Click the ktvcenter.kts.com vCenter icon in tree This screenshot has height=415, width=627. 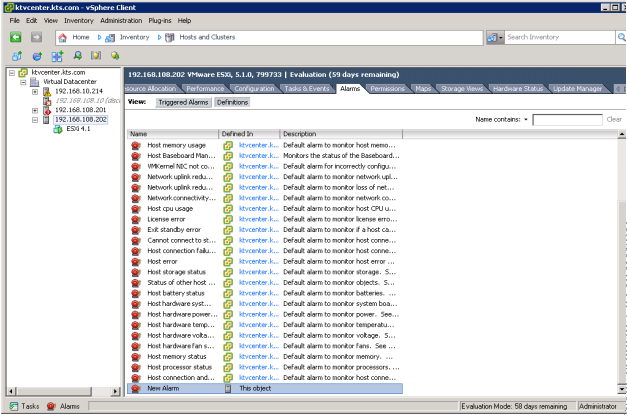tap(23, 72)
